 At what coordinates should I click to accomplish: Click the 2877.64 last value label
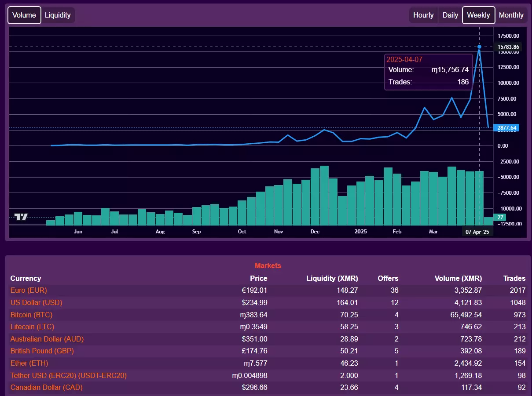coord(507,128)
